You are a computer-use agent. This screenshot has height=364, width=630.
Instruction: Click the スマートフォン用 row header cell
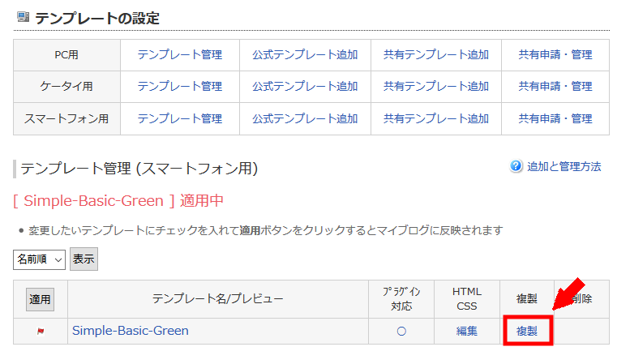(66, 118)
